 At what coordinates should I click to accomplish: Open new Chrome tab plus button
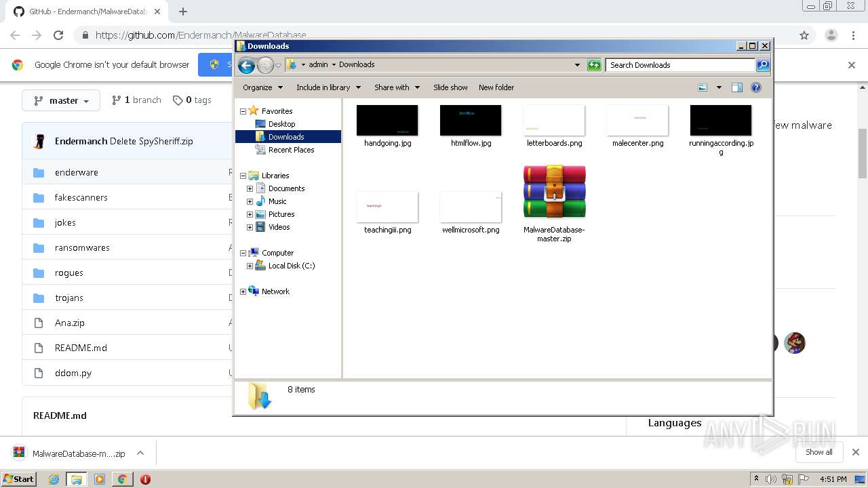[x=183, y=12]
